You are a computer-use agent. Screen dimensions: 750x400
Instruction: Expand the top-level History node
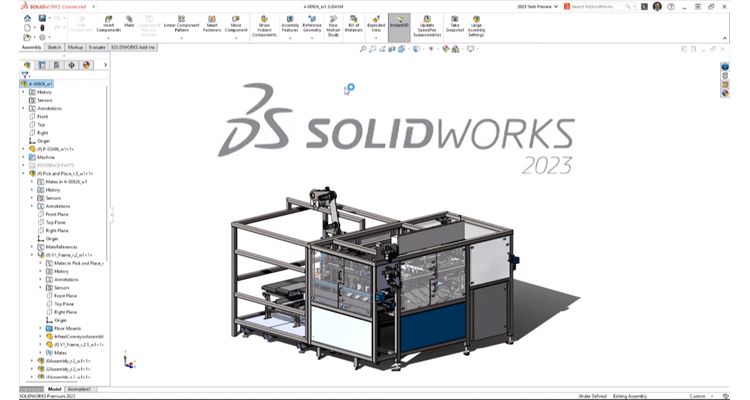pyautogui.click(x=23, y=92)
